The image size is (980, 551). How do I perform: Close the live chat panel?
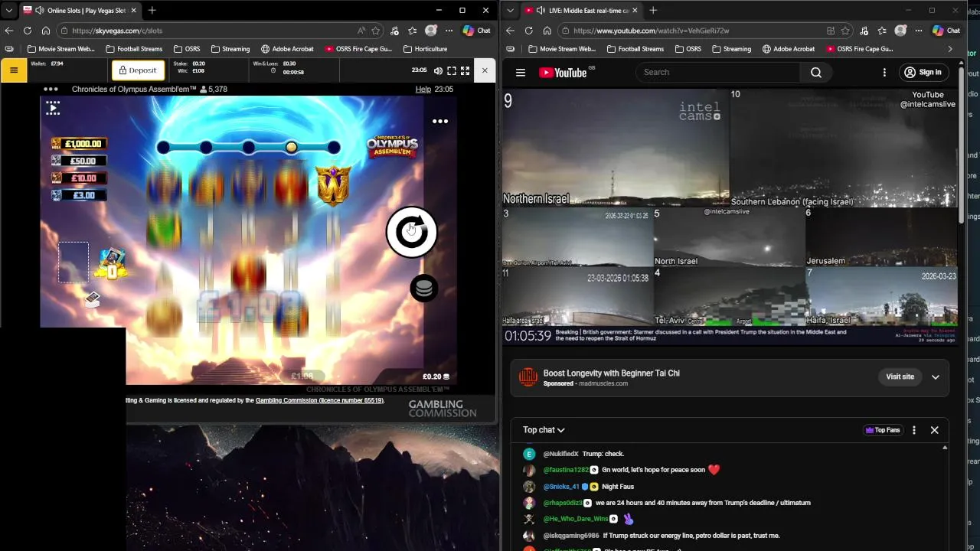click(x=934, y=430)
